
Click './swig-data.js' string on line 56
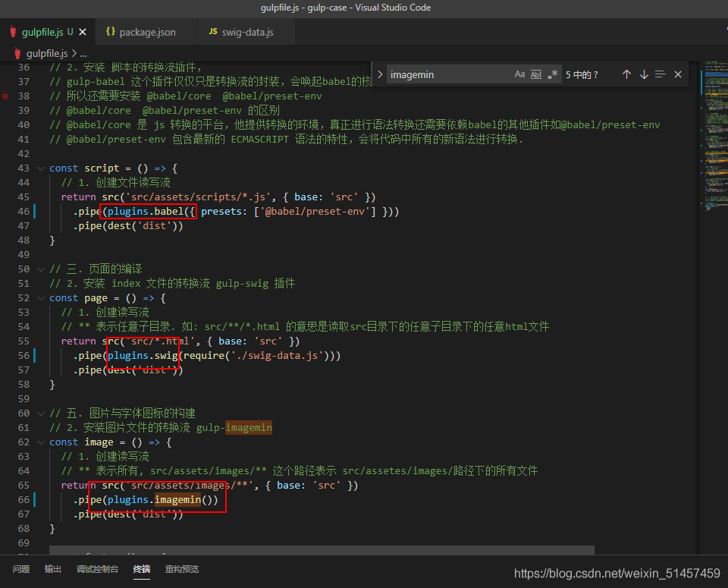point(277,355)
